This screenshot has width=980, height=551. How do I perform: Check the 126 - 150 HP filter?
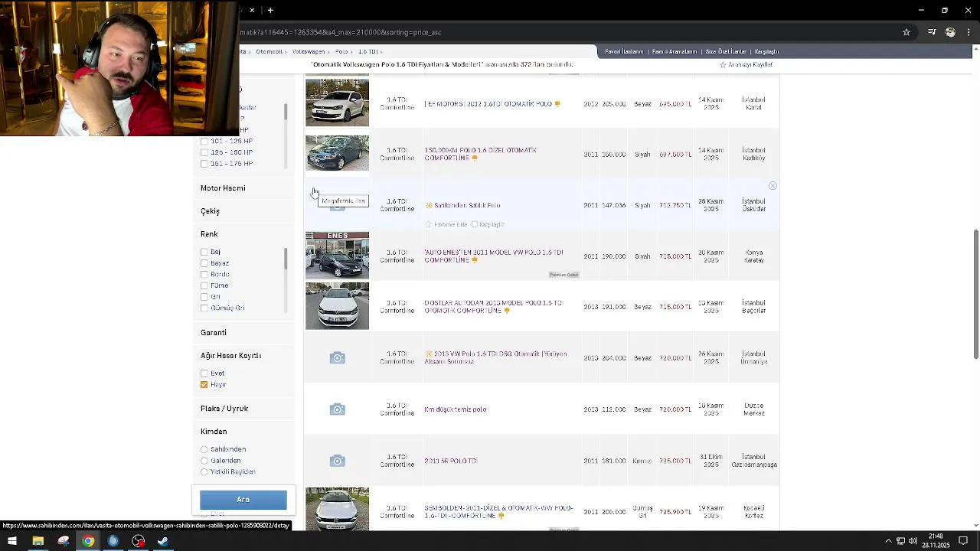click(204, 152)
